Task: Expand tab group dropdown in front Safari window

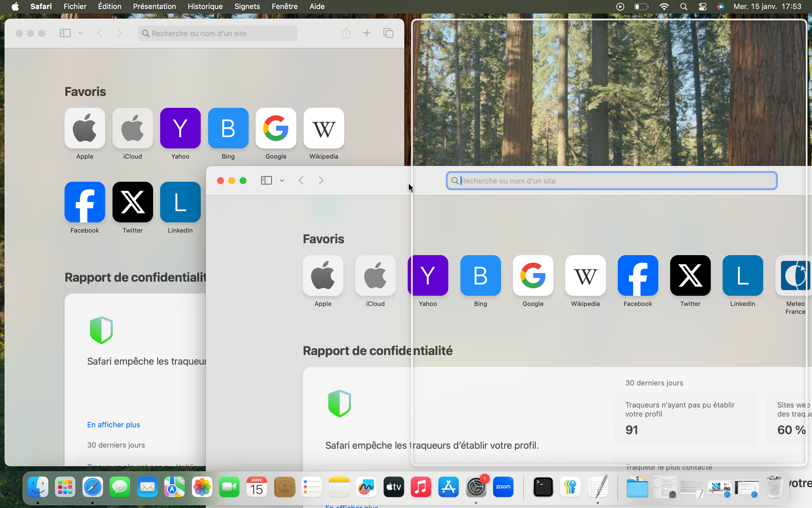Action: coord(282,180)
